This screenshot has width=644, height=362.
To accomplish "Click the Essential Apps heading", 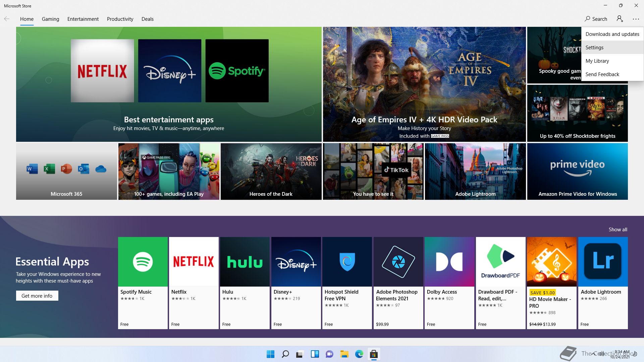I will click(x=52, y=261).
